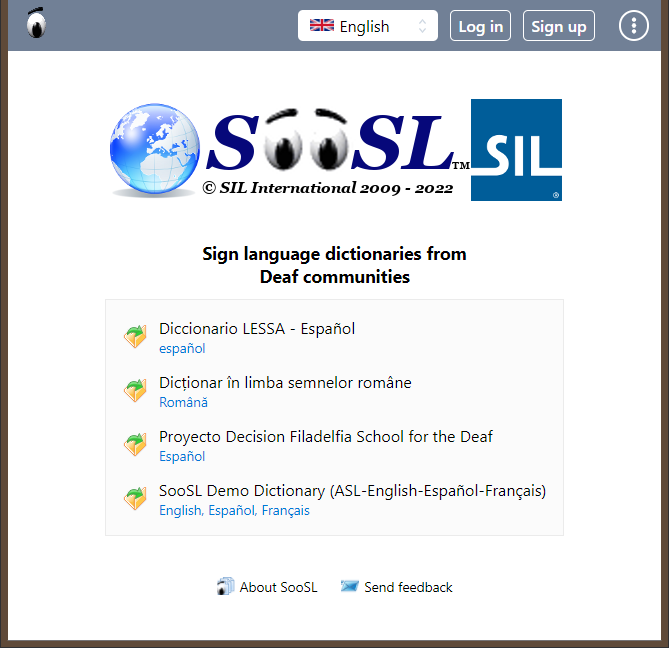
Task: Open the About SooSL link
Action: click(x=278, y=587)
